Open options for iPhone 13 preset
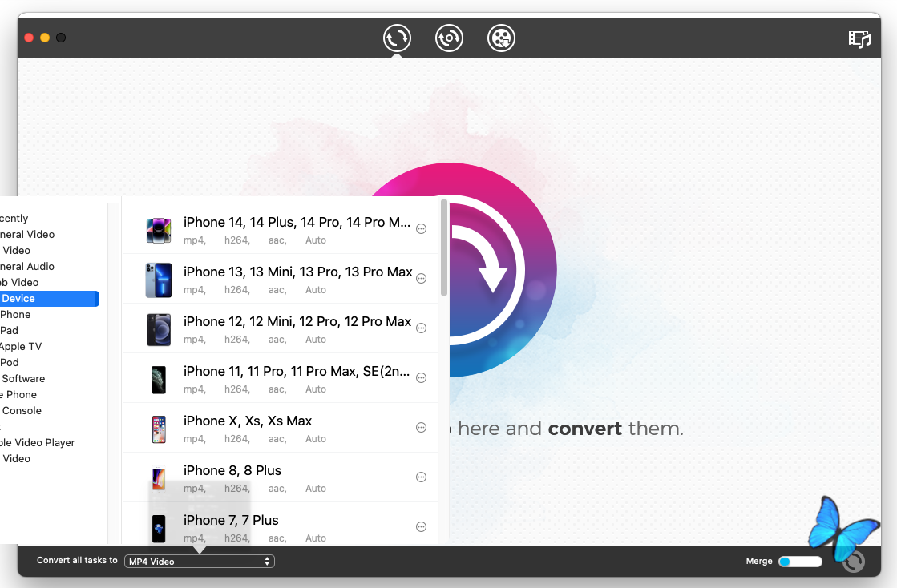Image resolution: width=897 pixels, height=588 pixels. [421, 279]
